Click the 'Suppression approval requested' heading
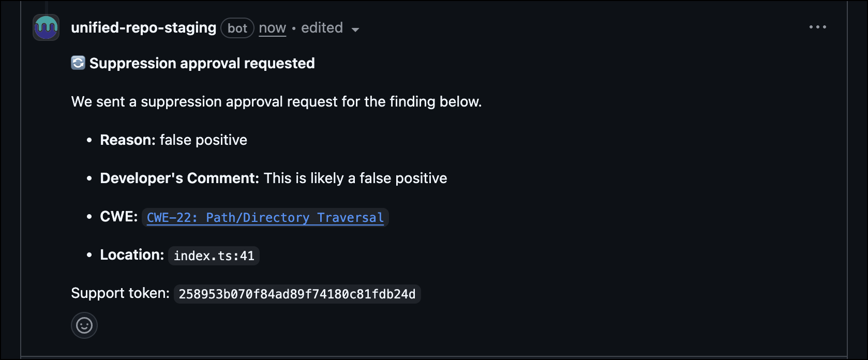This screenshot has width=868, height=360. coord(202,63)
